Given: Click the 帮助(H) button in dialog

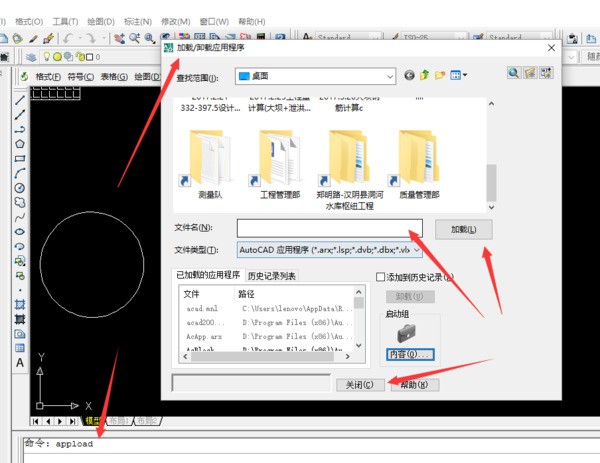Looking at the screenshot, I should coord(414,385).
